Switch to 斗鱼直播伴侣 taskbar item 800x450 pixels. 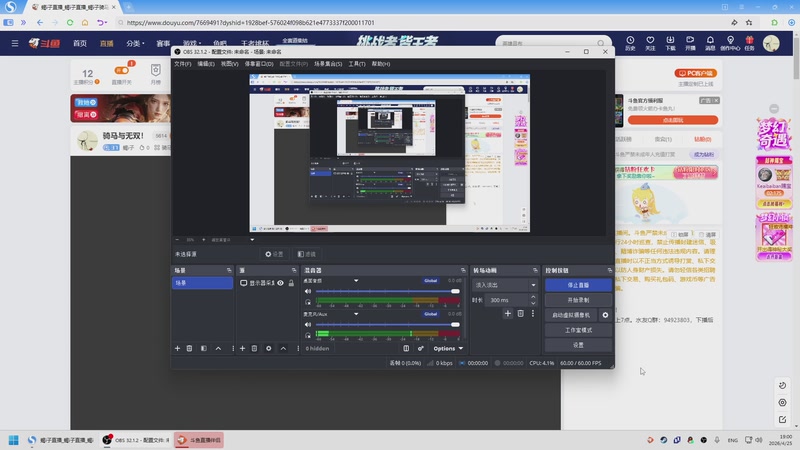(x=199, y=440)
